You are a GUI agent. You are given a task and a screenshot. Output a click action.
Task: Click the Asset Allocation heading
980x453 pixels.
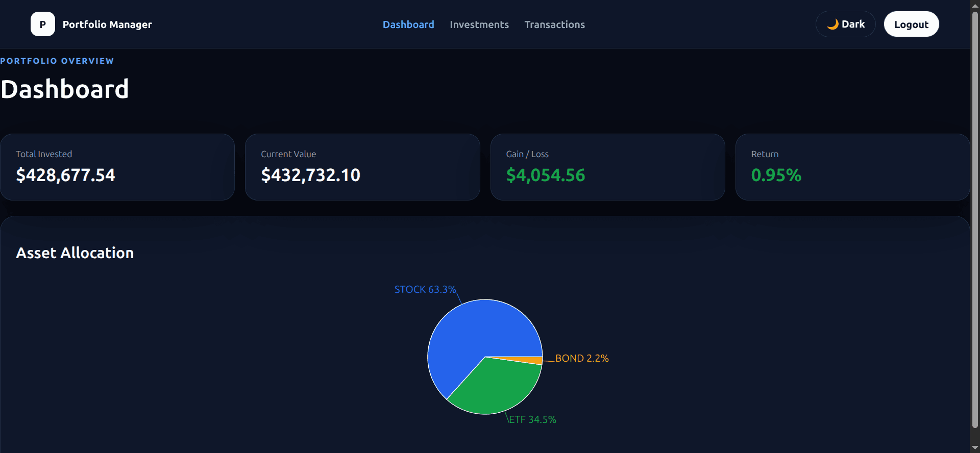(x=75, y=253)
